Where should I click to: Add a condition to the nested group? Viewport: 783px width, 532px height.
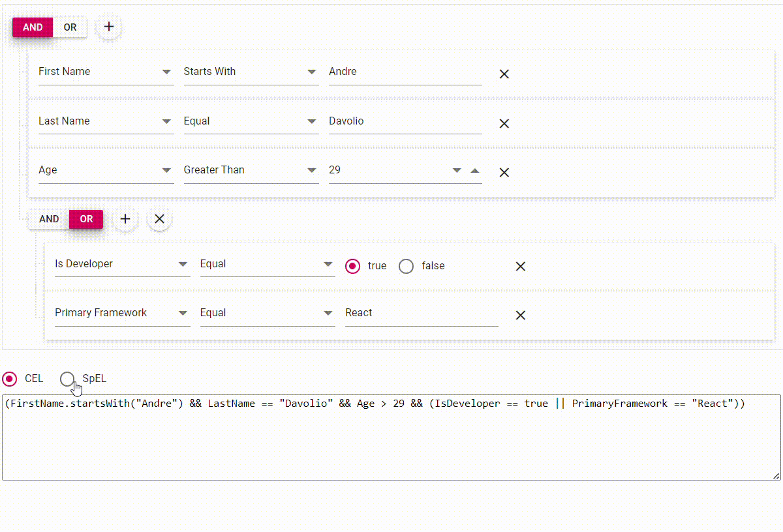coord(125,219)
